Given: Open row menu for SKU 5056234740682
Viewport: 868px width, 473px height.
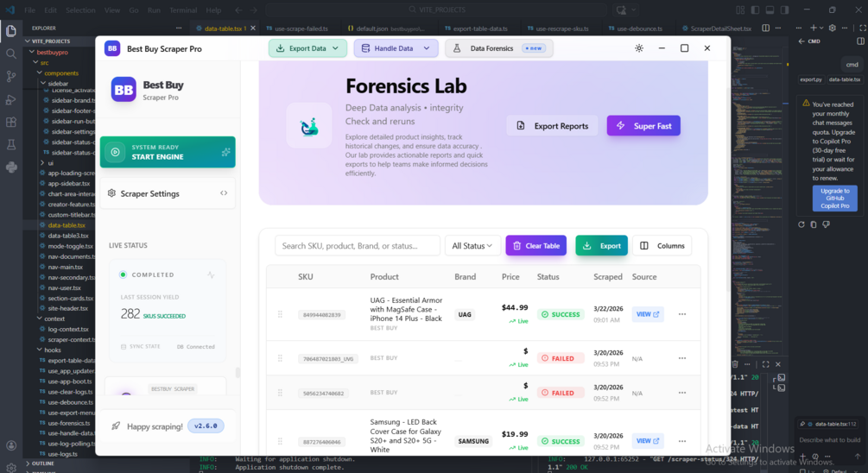Looking at the screenshot, I should [682, 393].
